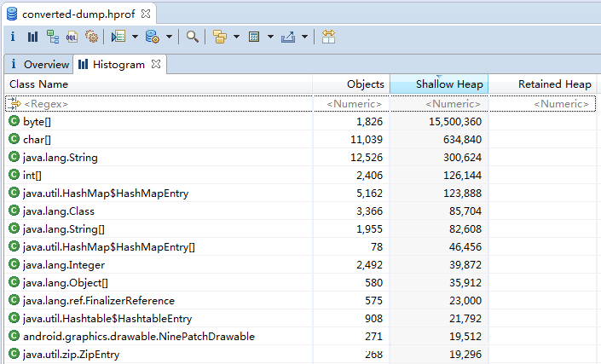Select the java.lang.Class row
Screen dimensions: 601x364
tap(301, 211)
